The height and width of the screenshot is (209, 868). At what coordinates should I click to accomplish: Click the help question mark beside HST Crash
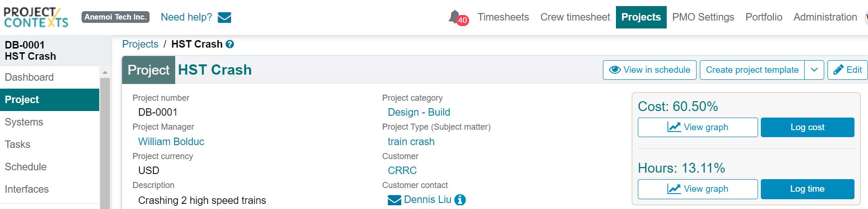click(x=230, y=44)
